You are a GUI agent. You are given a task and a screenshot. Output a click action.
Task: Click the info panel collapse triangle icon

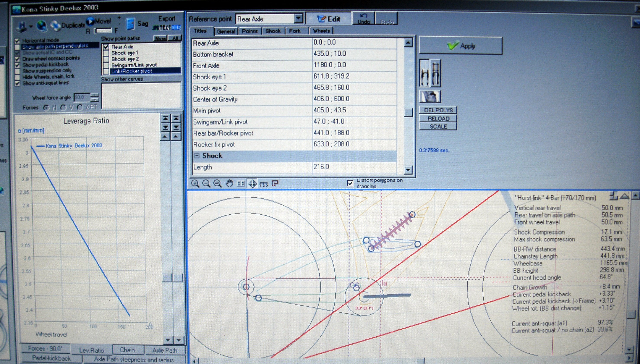click(x=624, y=196)
